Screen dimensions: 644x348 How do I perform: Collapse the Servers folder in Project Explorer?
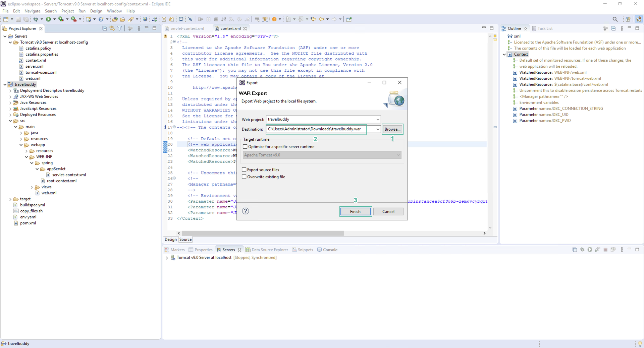point(5,36)
